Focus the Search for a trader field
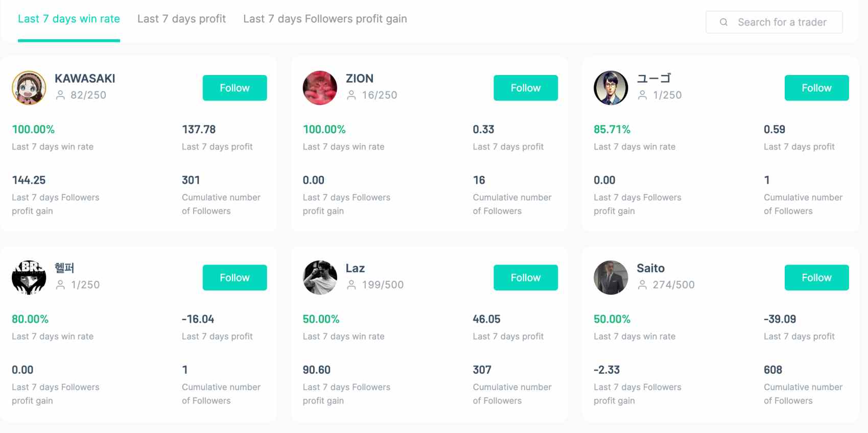The height and width of the screenshot is (433, 868). pos(782,22)
